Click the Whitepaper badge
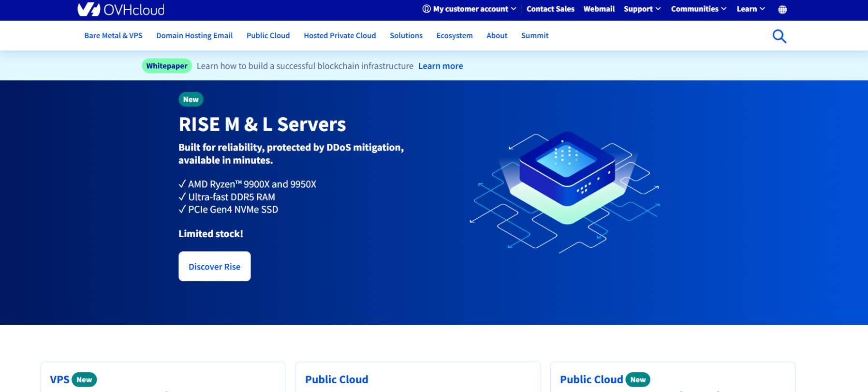 pyautogui.click(x=167, y=66)
